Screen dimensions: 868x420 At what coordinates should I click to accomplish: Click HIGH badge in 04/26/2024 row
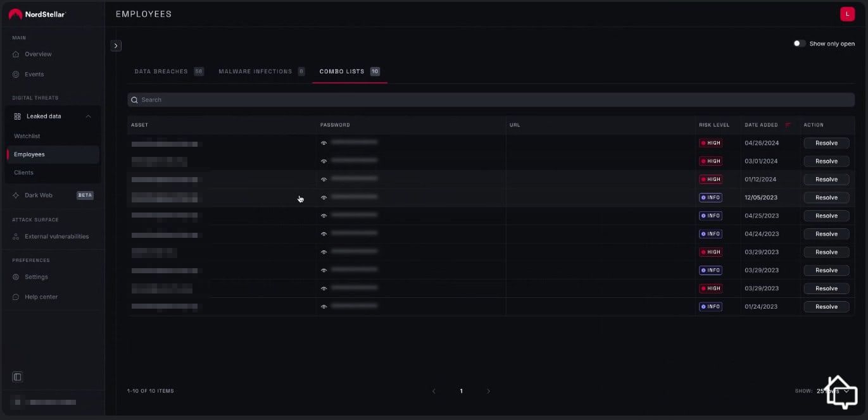coord(710,143)
